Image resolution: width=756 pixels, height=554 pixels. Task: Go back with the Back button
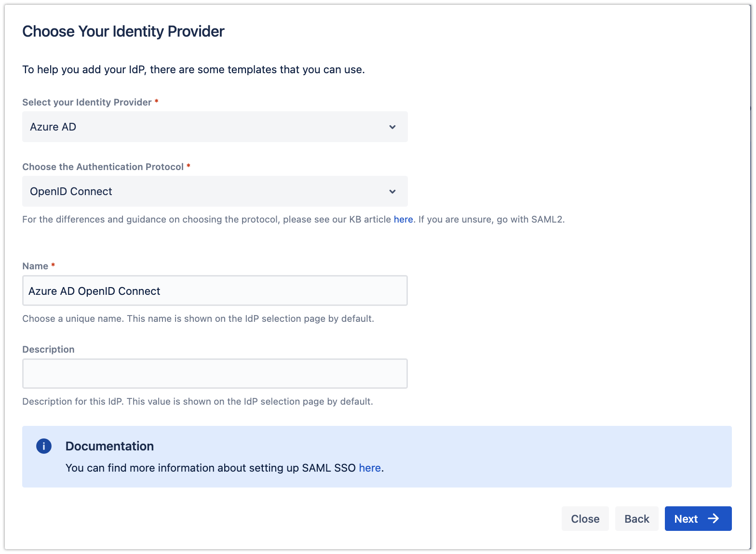coord(636,519)
